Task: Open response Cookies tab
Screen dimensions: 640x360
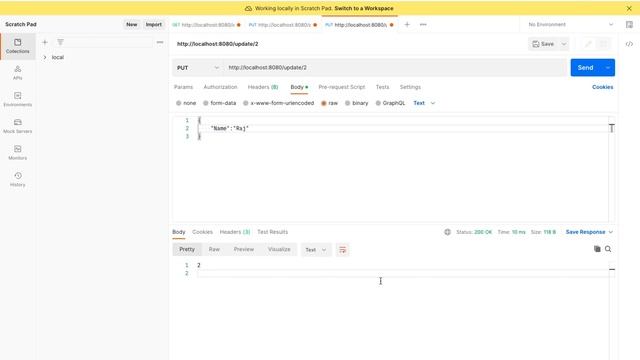Action: click(202, 232)
